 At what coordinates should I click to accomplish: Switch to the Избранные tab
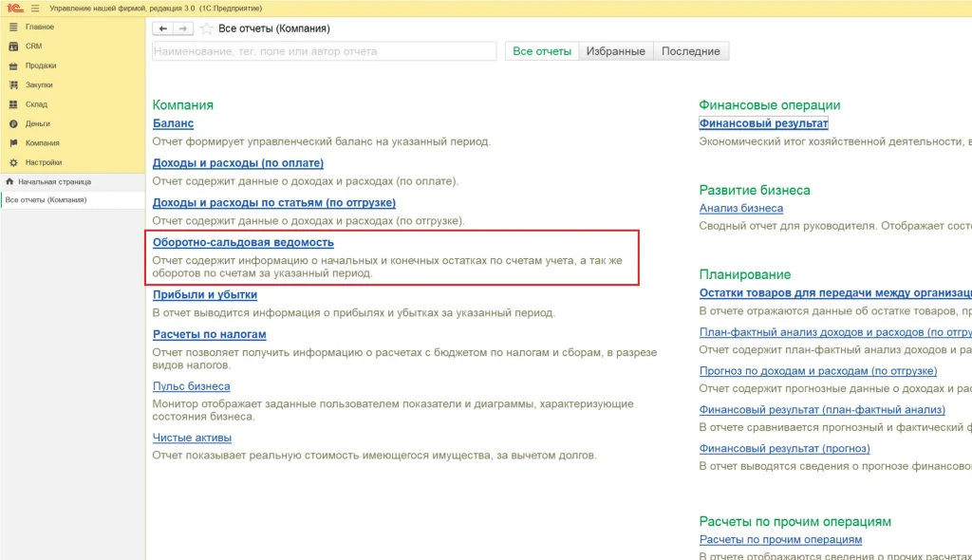tap(615, 51)
